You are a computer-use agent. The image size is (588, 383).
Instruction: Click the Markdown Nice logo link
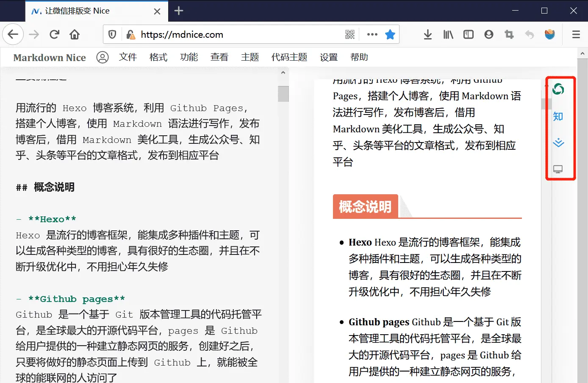pyautogui.click(x=49, y=57)
